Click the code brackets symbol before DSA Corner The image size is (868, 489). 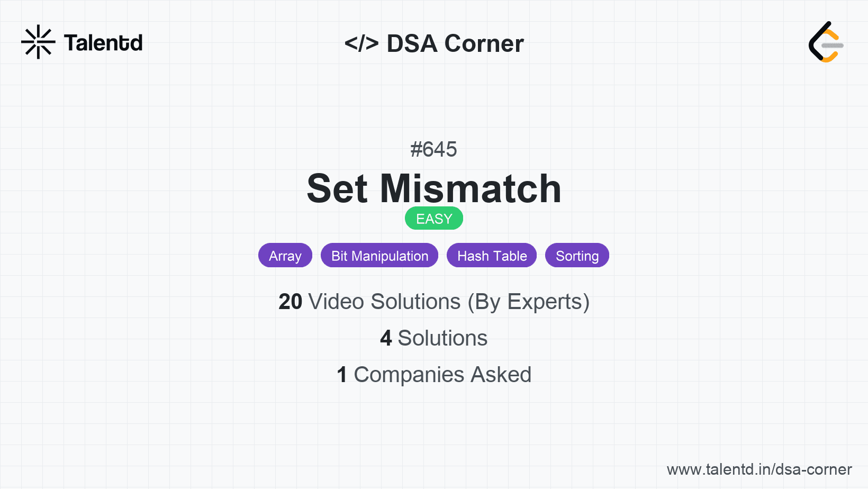pyautogui.click(x=361, y=43)
